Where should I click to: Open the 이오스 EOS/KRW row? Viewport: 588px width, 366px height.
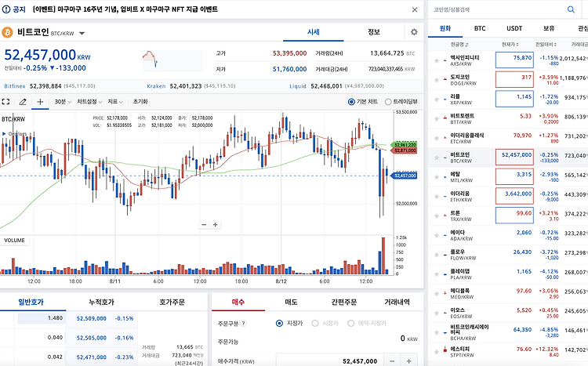click(x=508, y=313)
